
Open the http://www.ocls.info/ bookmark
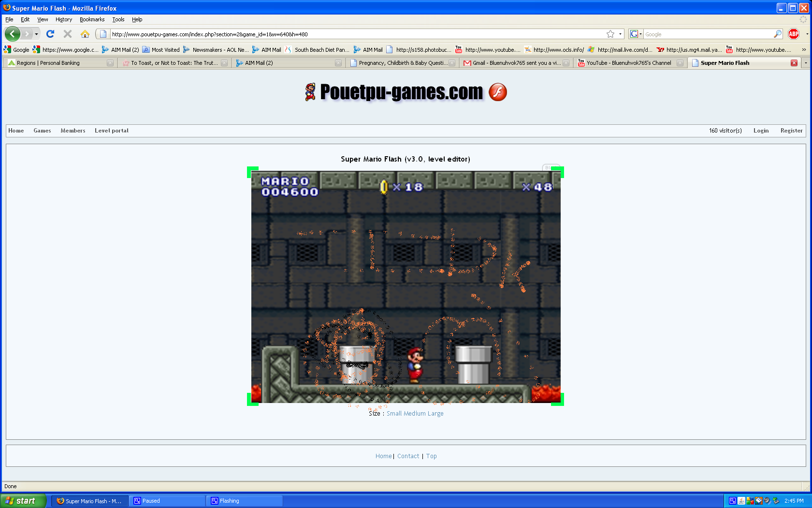554,49
